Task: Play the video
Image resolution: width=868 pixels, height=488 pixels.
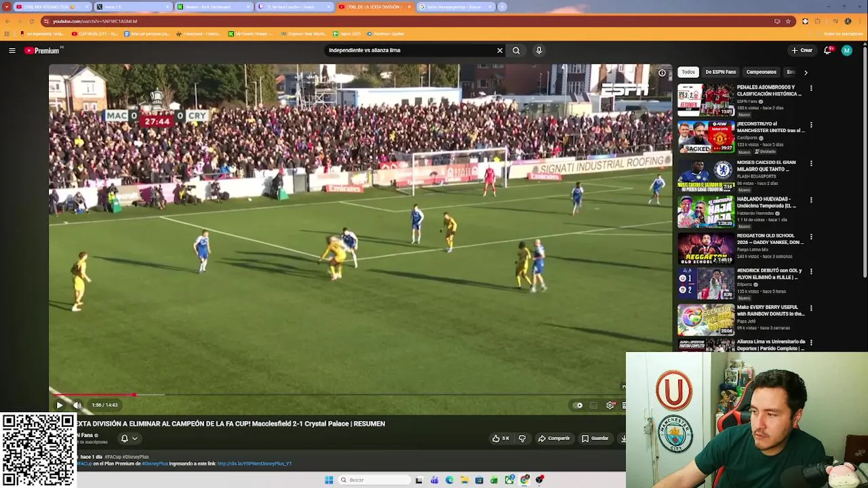Action: coord(60,405)
